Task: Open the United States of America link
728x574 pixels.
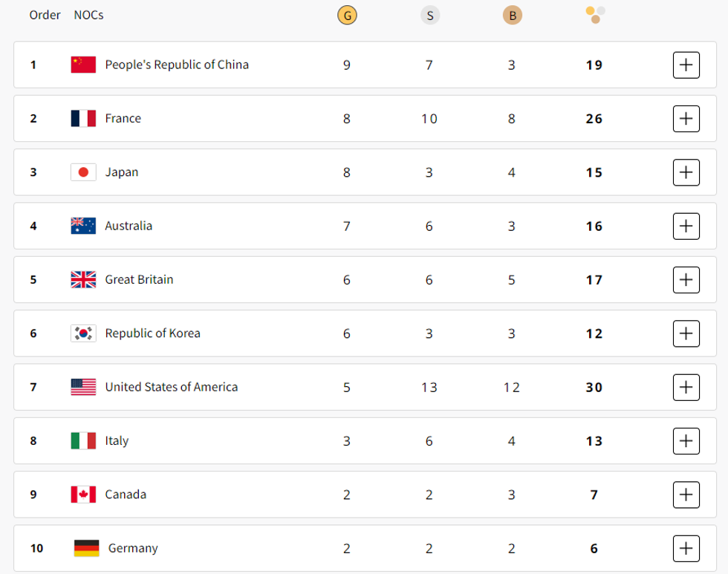Action: point(172,387)
